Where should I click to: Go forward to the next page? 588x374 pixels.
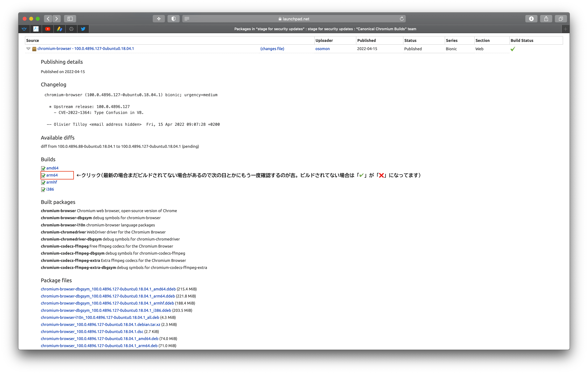pyautogui.click(x=57, y=19)
